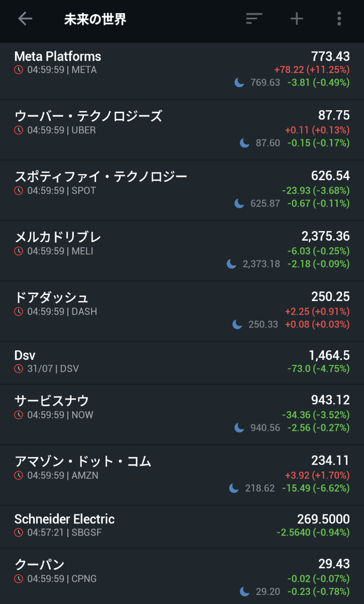Tap the back arrow icon
The height and width of the screenshot is (604, 364).
coord(25,19)
